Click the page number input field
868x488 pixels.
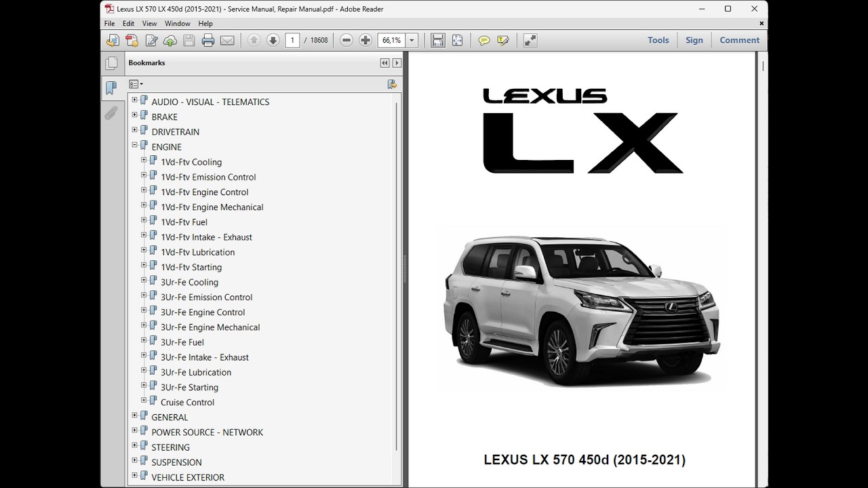[292, 41]
